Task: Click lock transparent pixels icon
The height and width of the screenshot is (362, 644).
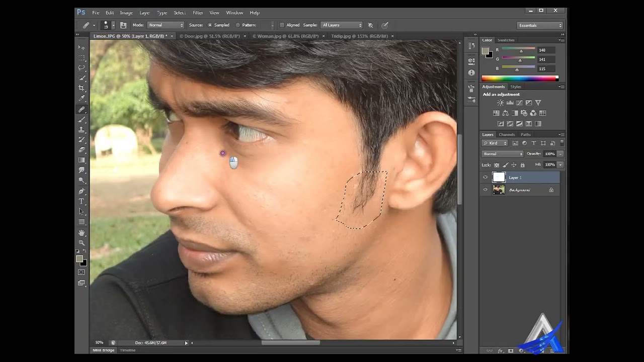Action: pos(497,165)
